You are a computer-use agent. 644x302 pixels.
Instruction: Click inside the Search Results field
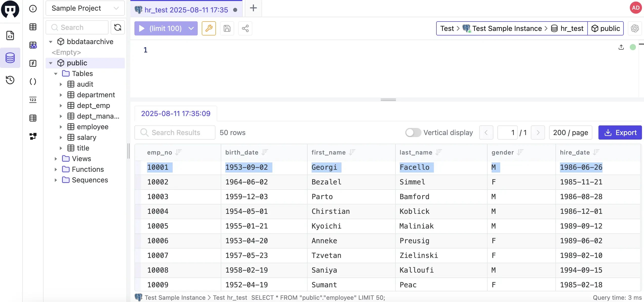click(x=175, y=133)
